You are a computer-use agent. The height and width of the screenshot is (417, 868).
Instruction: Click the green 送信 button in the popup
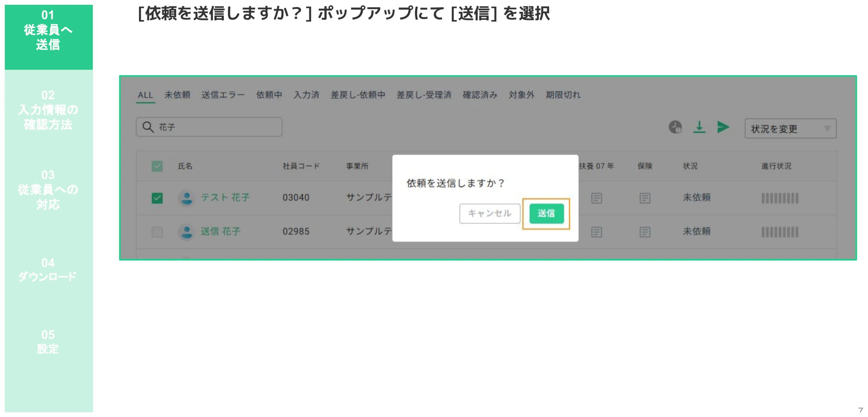(546, 214)
